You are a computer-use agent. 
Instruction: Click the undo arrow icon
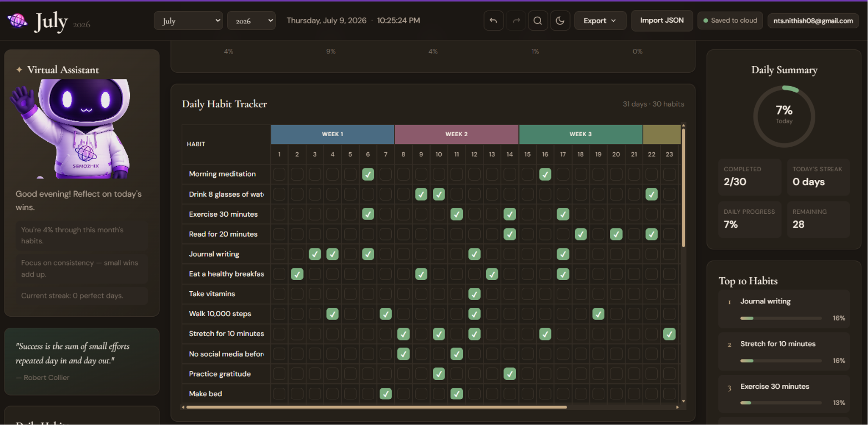[x=493, y=21]
